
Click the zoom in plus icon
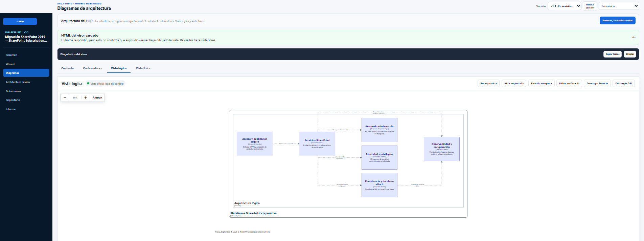86,97
